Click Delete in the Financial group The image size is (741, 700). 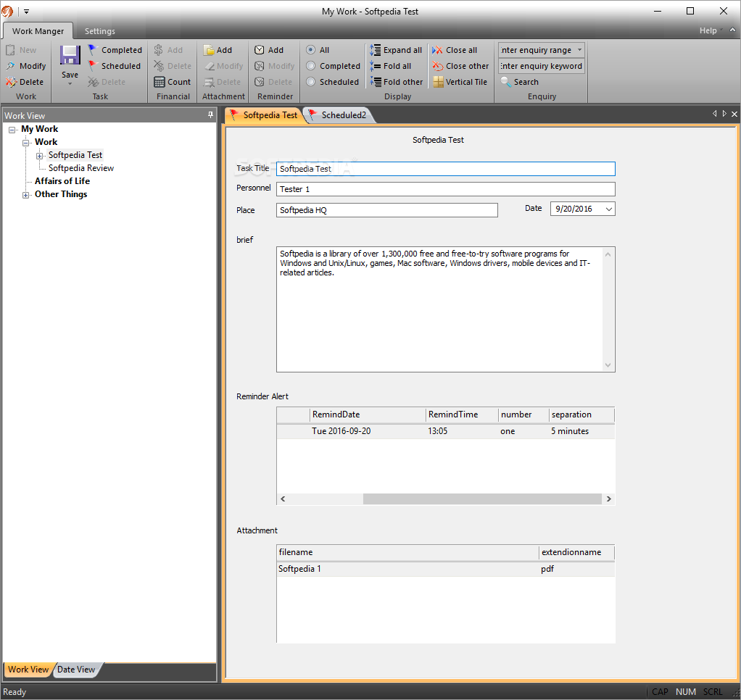tap(173, 66)
